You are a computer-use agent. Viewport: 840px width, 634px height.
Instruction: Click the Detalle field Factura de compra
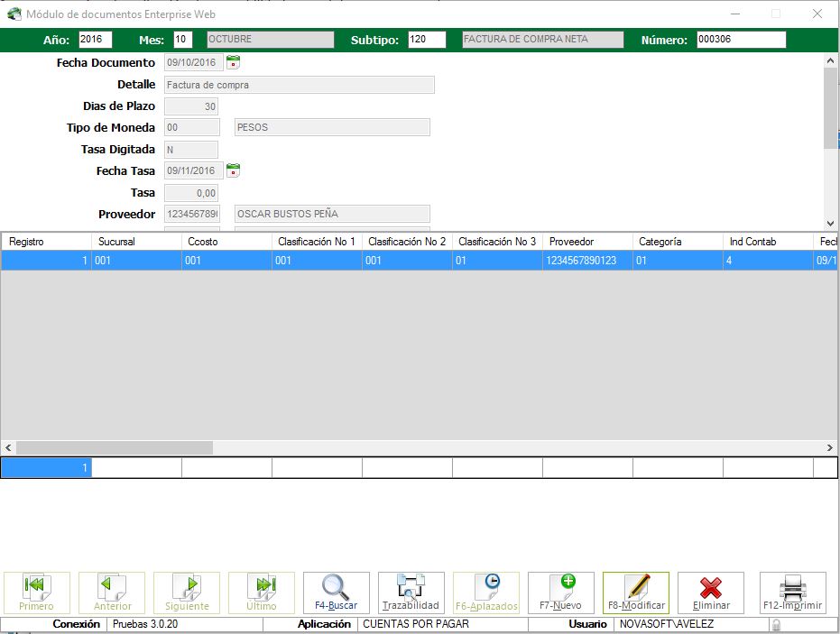(x=299, y=85)
